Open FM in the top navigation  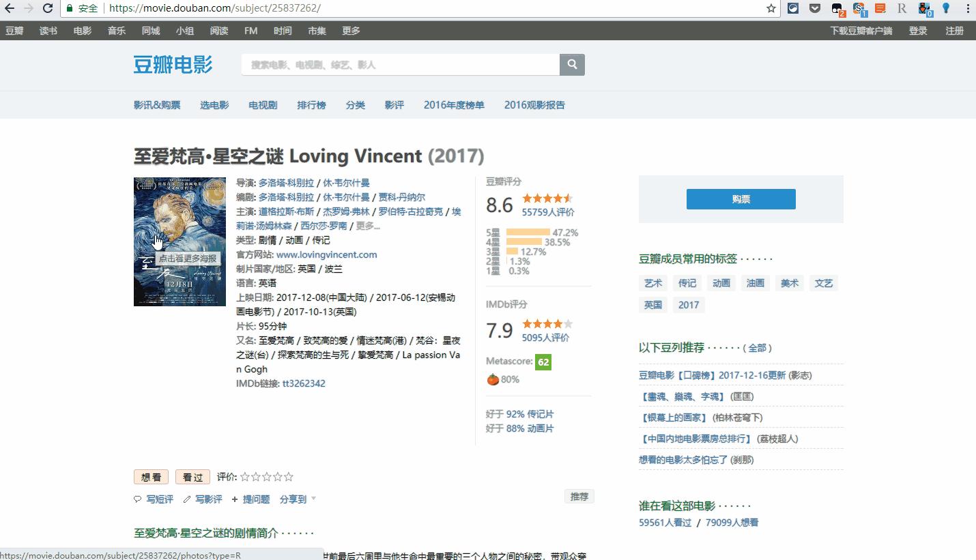pos(250,31)
